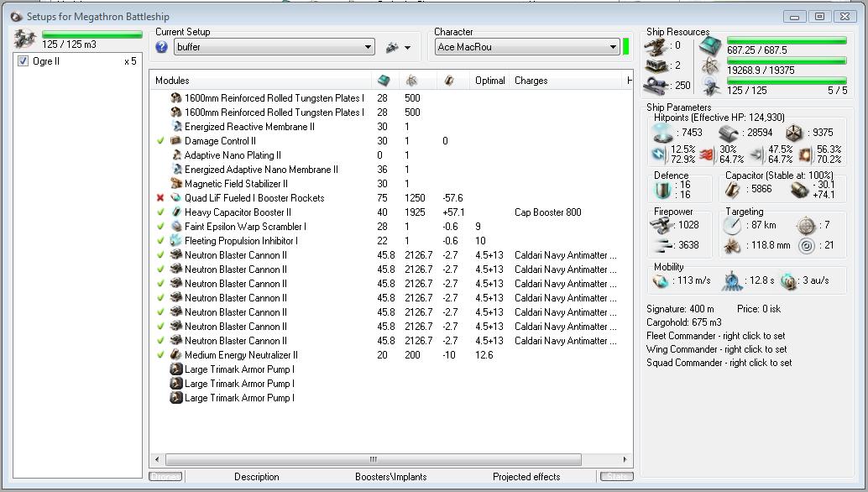This screenshot has width=868, height=492.
Task: Click the CPU usage bar 687.25 / 687.5
Action: (787, 39)
